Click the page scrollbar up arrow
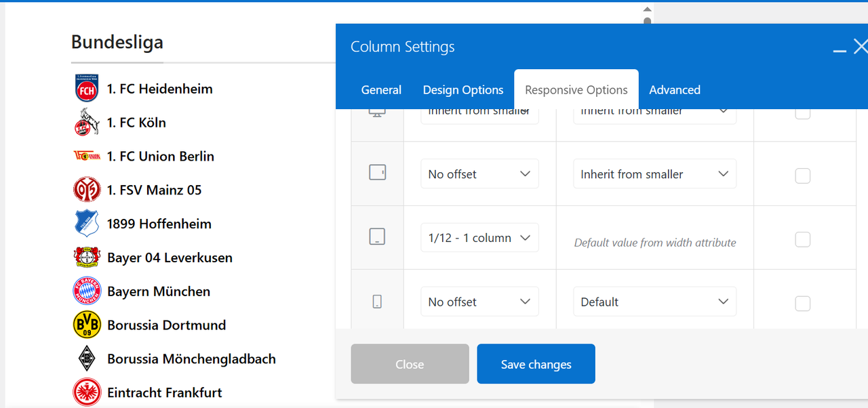Viewport: 868px width, 408px height. pyautogui.click(x=647, y=9)
